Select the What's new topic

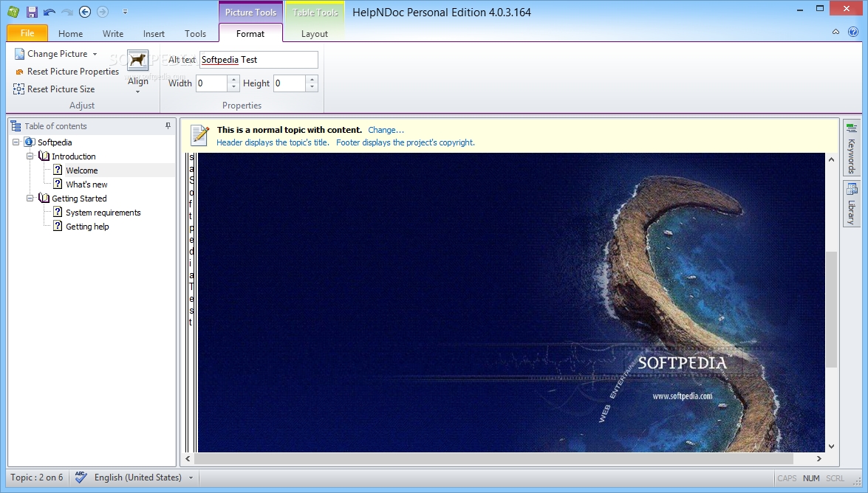coord(86,185)
